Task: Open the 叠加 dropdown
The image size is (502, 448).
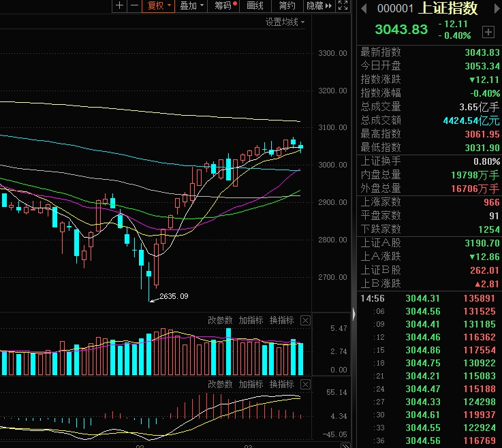Action: 191,5
